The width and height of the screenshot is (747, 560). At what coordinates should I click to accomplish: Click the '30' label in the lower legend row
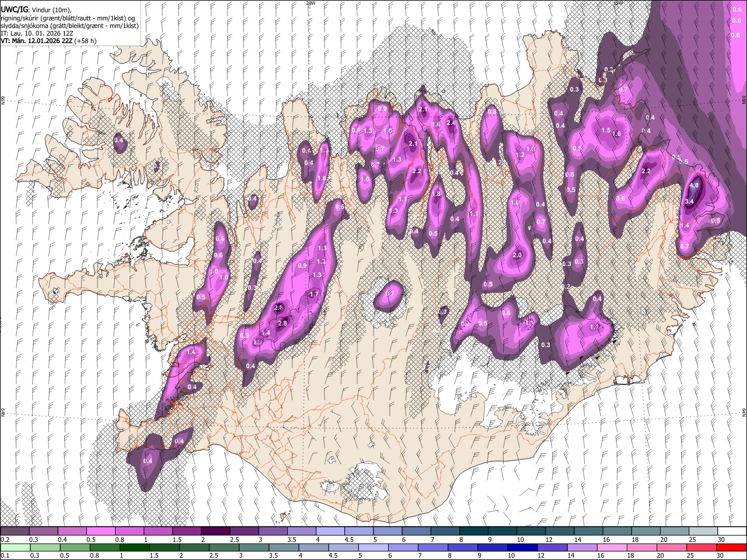[721, 555]
